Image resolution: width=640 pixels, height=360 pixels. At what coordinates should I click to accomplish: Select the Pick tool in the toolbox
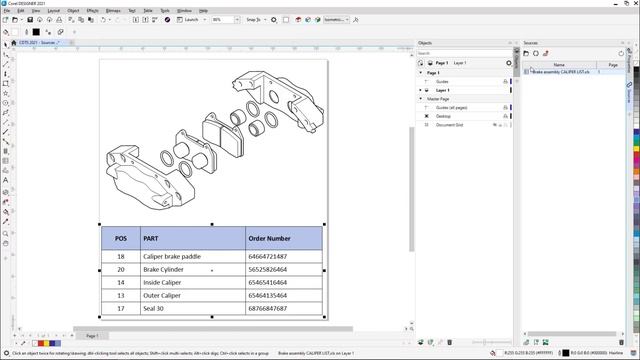coord(5,44)
